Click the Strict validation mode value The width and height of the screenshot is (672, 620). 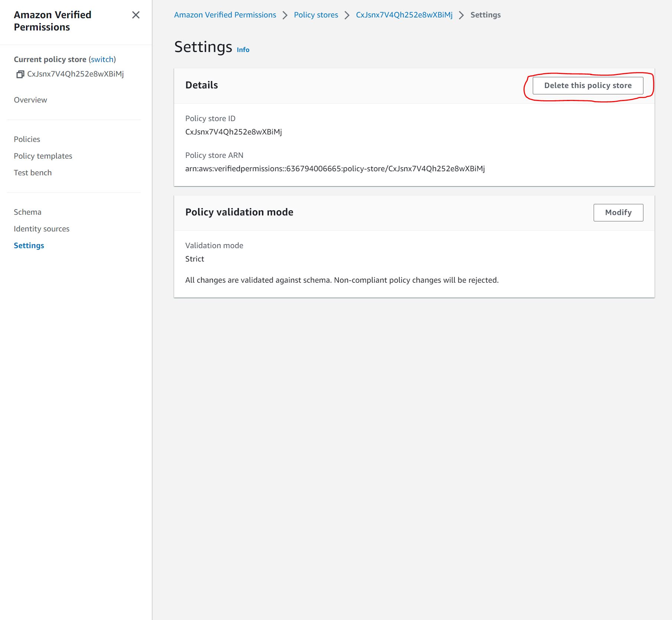point(195,259)
